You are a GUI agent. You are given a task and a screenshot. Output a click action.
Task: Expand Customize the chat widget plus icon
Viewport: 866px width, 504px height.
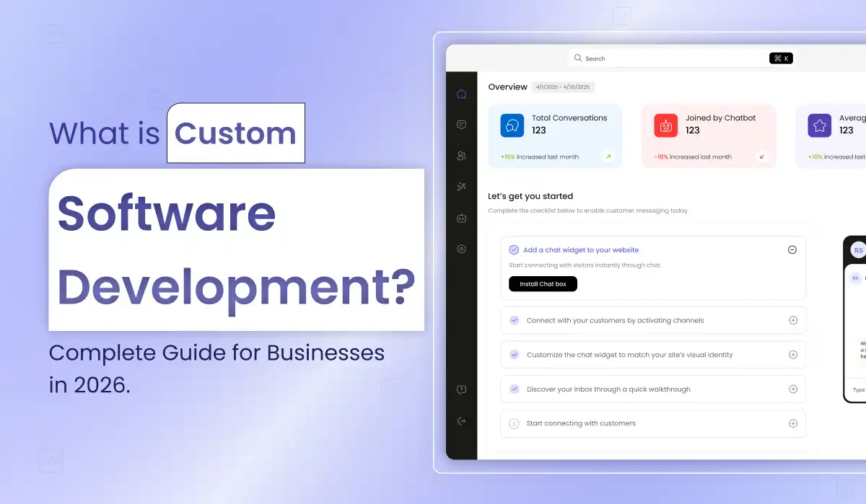click(x=793, y=355)
